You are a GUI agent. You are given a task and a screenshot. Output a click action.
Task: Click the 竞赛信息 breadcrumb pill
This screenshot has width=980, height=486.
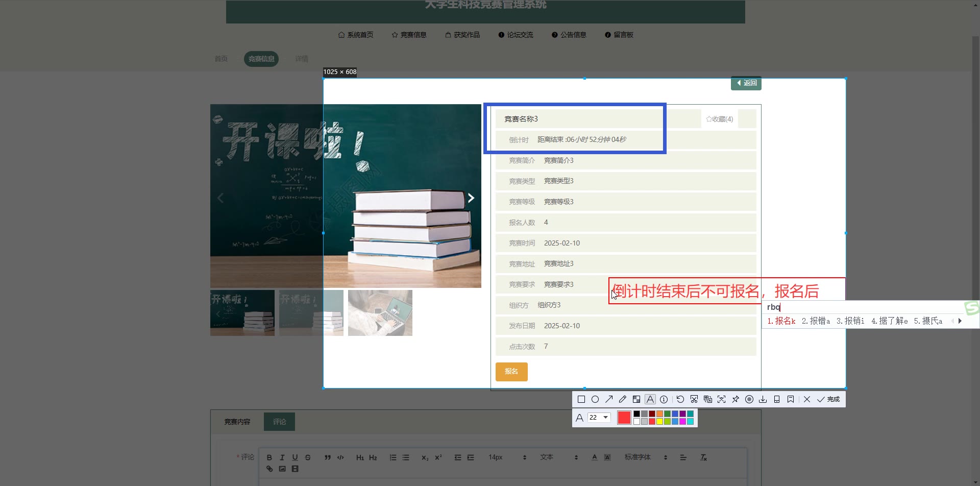click(261, 59)
